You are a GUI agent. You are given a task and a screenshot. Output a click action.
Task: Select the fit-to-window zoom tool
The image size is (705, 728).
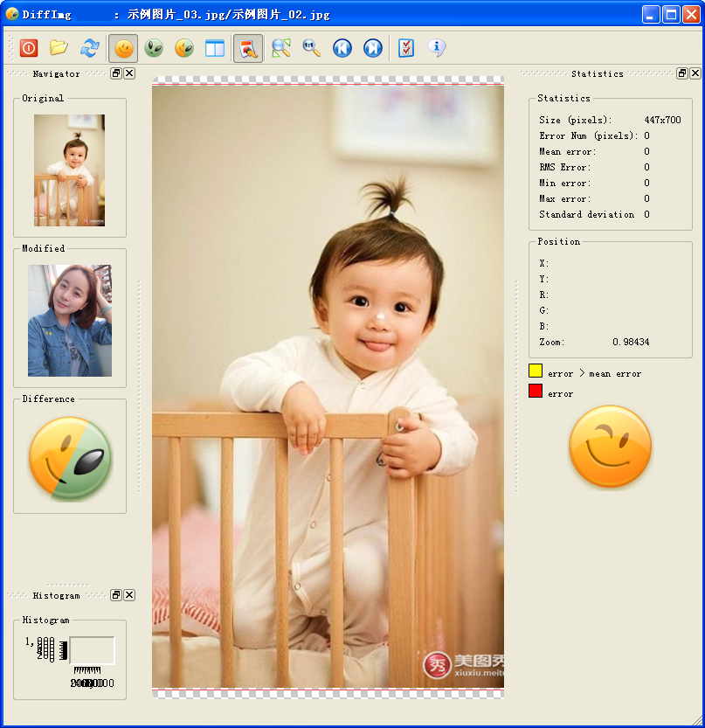coord(279,48)
